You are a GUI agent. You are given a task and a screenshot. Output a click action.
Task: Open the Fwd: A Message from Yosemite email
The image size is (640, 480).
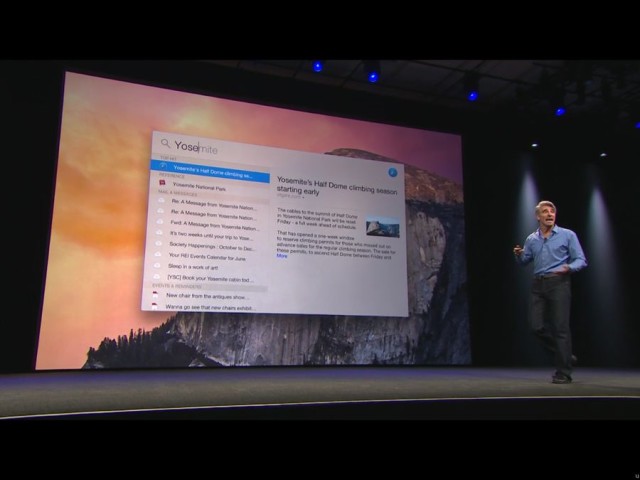pos(214,225)
